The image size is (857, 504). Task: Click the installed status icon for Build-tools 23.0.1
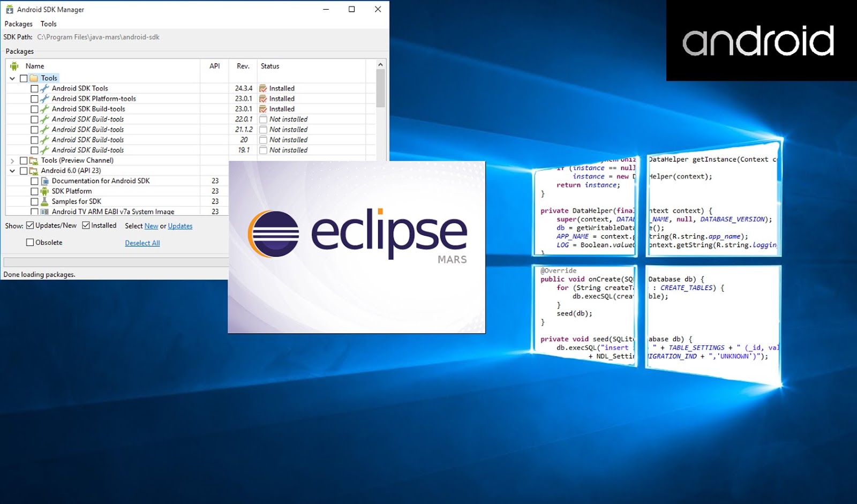tap(263, 109)
